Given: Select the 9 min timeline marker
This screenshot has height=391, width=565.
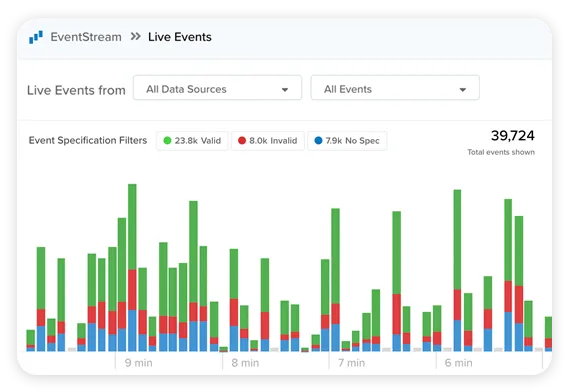Looking at the screenshot, I should click(x=139, y=363).
